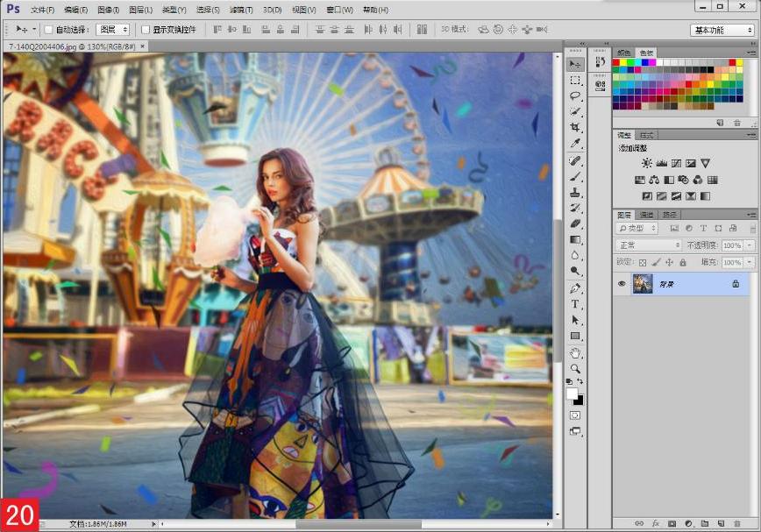Select the Hand tool
Image resolution: width=761 pixels, height=532 pixels.
[x=575, y=352]
